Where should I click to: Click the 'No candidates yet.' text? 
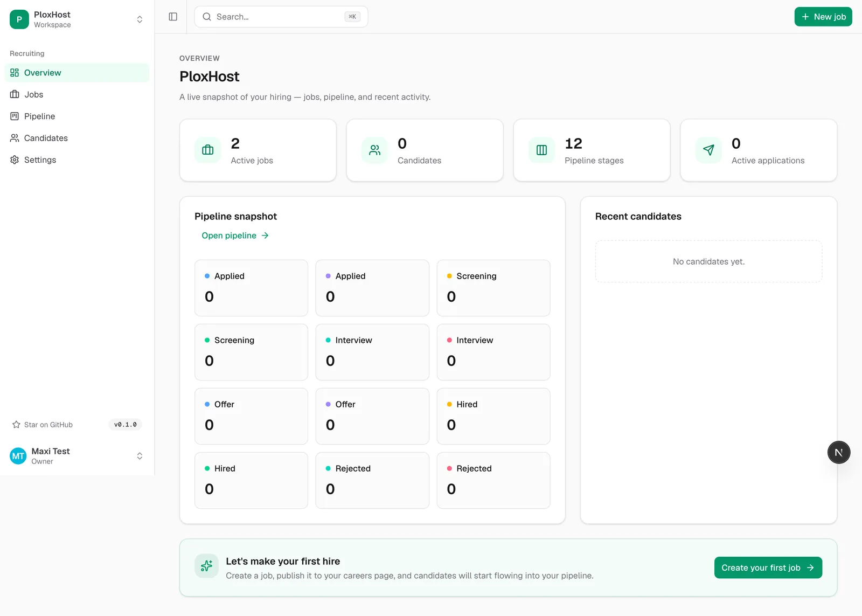708,261
